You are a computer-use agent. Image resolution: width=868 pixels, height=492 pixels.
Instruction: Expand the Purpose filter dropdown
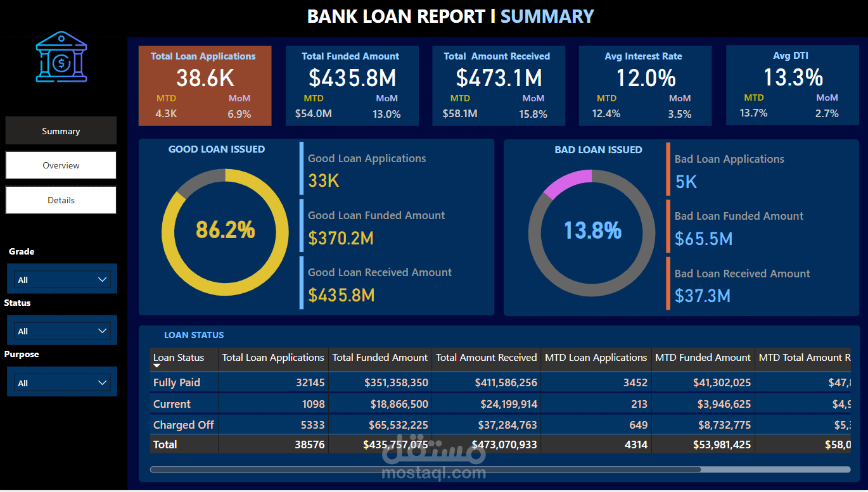(x=62, y=382)
